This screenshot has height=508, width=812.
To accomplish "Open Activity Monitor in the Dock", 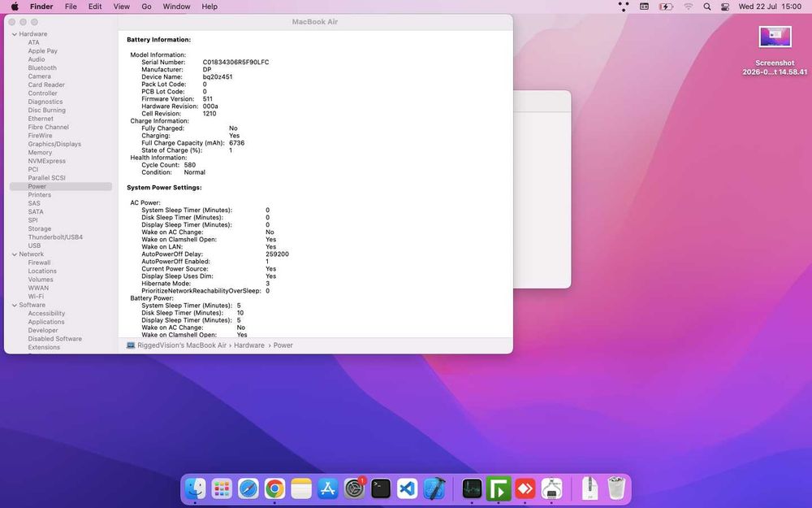I will (x=472, y=488).
